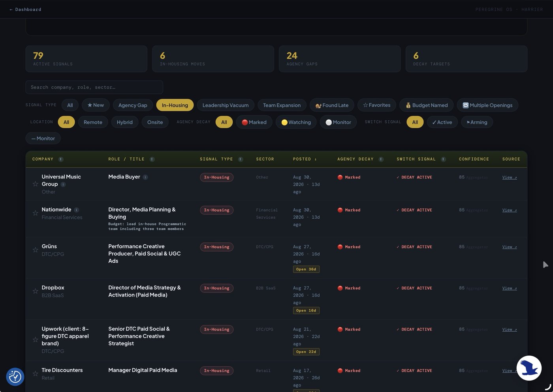The height and width of the screenshot is (392, 553).
Task: Open View link for Nationwide
Action: tap(510, 210)
